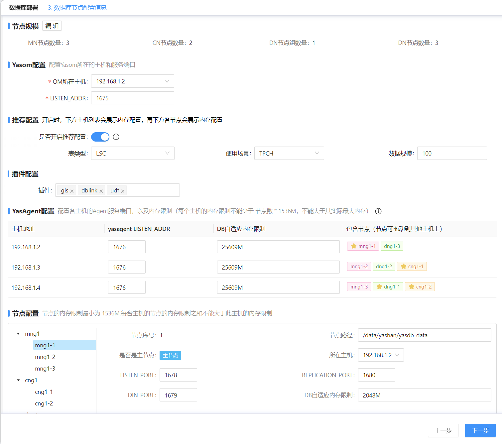Viewport: 504px width, 446px height.
Task: Select the starred mng1-1 node tag
Action: (x=363, y=246)
